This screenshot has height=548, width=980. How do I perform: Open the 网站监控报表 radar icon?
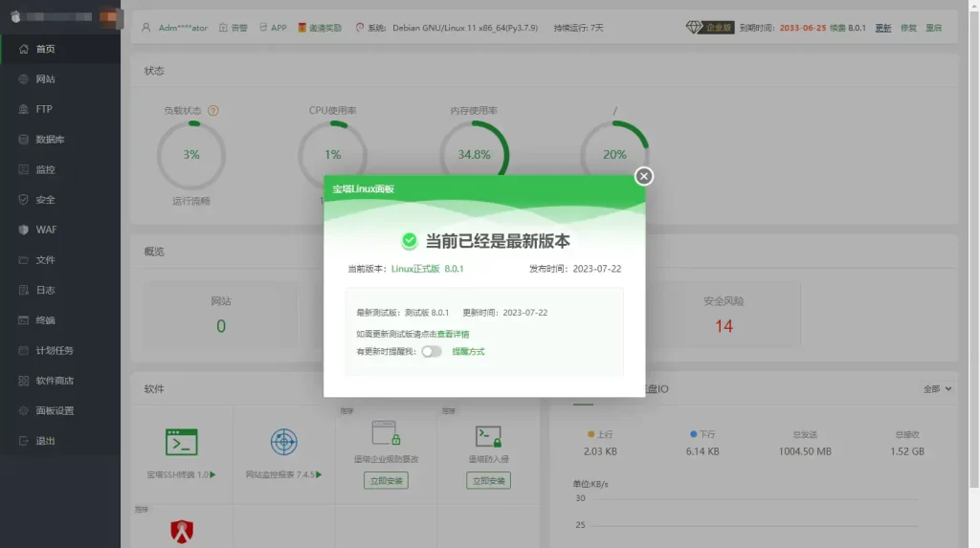(x=283, y=442)
